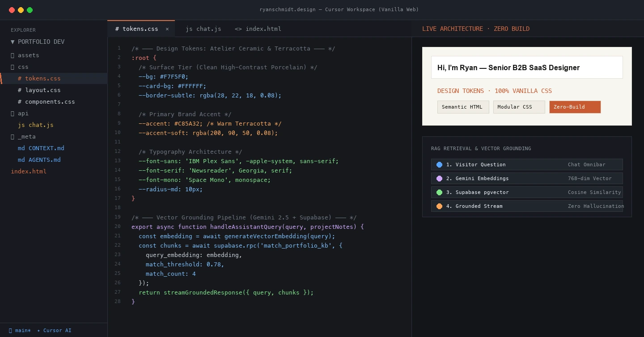Click the Semantic HTML chip
Screen dimensions: 644x337
coord(463,107)
